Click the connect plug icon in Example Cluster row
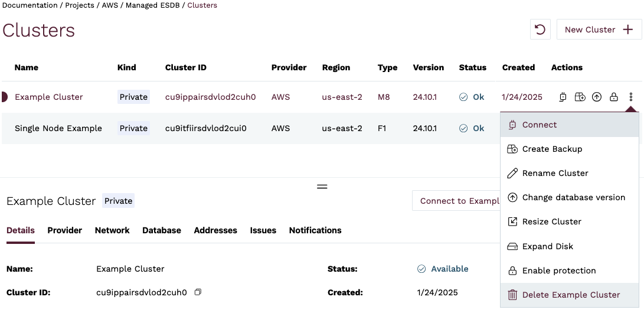Image resolution: width=644 pixels, height=313 pixels. coord(563,97)
